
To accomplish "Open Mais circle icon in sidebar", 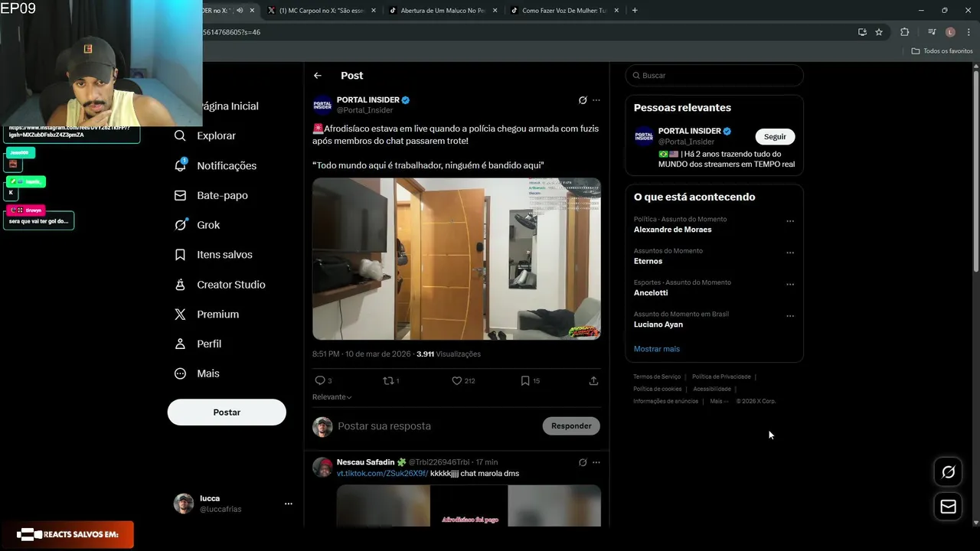I will (x=180, y=373).
